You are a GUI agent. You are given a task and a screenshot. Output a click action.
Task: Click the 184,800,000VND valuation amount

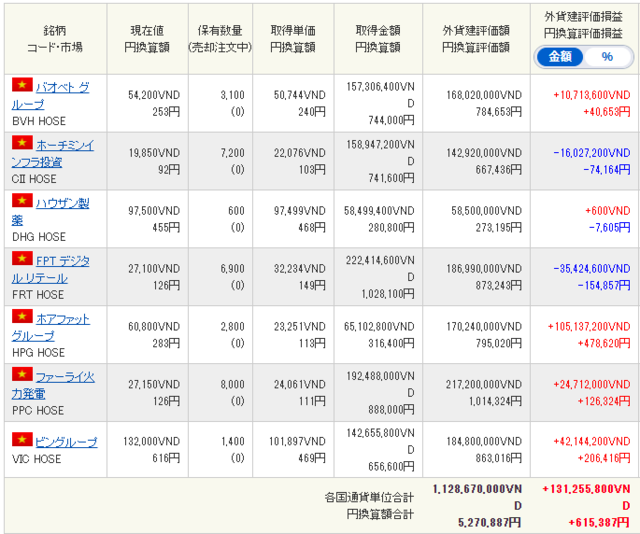tap(484, 442)
